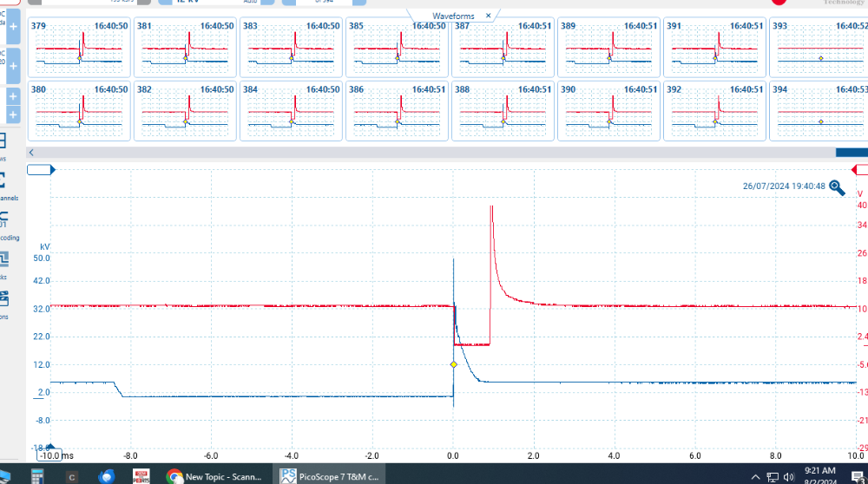Open the Actions icon in left sidebar
868x484 pixels.
(3, 299)
